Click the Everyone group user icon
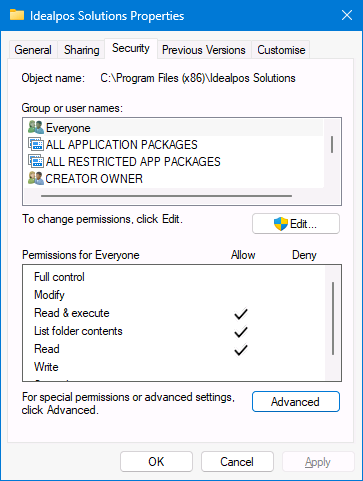Screen dimensions: 363x481 pyautogui.click(x=36, y=128)
